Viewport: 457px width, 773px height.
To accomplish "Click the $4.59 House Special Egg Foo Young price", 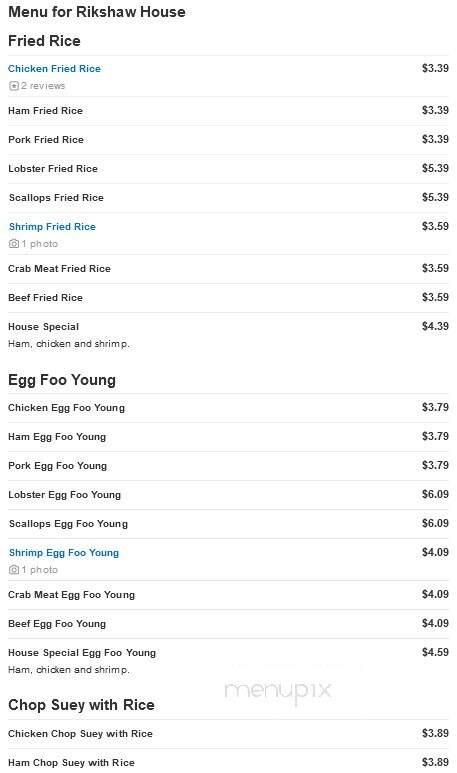I will click(435, 652).
